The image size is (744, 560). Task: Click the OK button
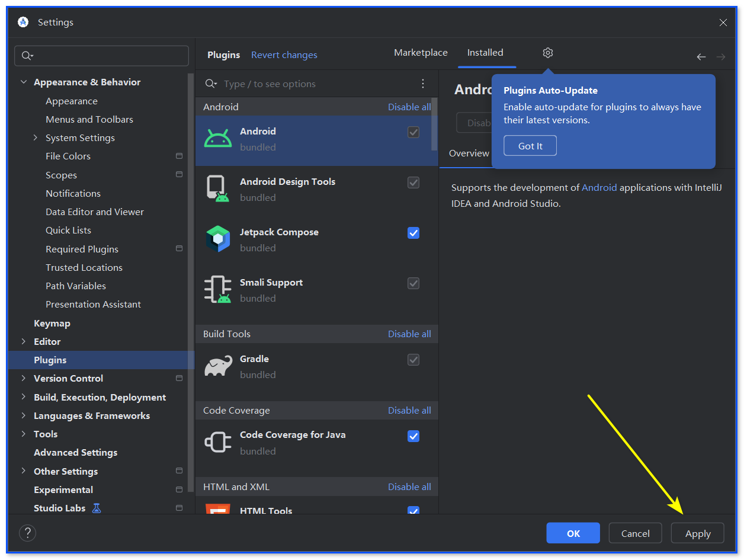tap(573, 533)
